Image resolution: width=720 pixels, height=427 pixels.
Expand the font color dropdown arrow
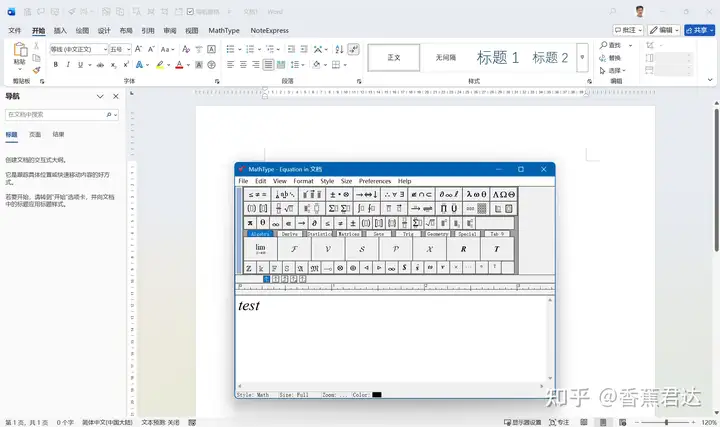188,65
